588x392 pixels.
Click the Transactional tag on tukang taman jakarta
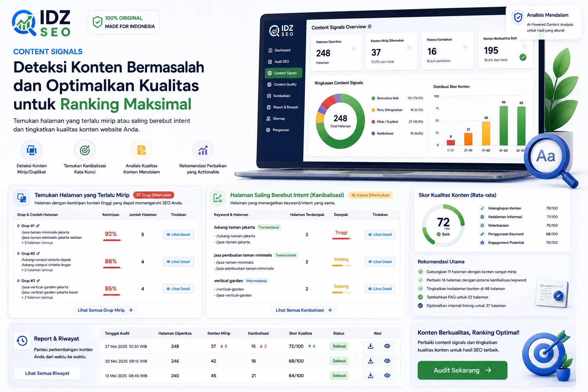click(269, 227)
